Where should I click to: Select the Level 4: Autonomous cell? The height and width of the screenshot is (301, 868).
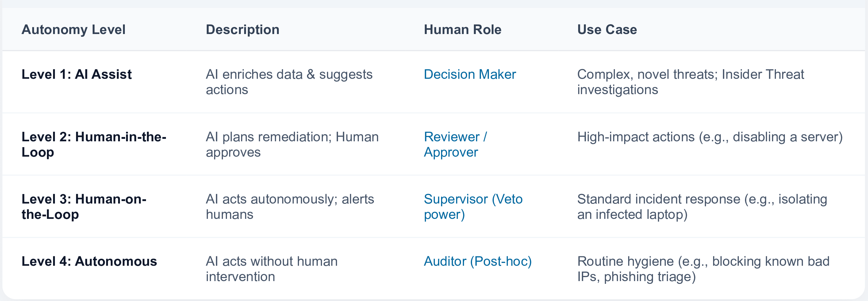89,261
